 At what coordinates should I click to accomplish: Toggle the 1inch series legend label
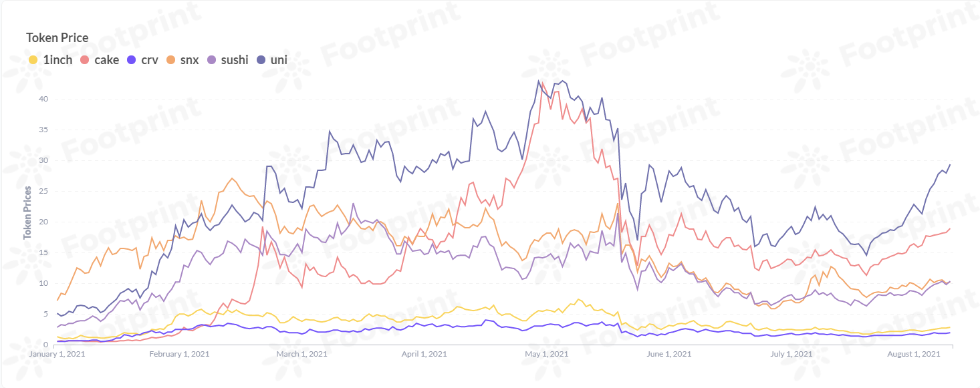[57, 60]
